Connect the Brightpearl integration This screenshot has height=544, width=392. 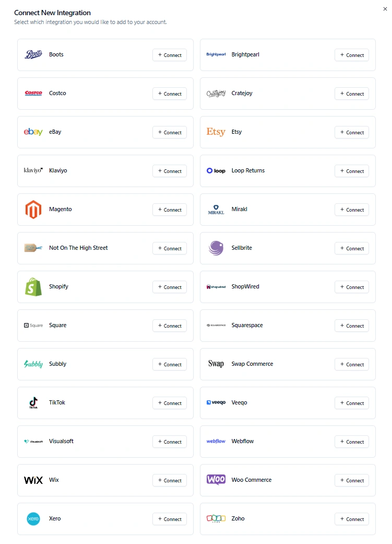click(x=352, y=55)
